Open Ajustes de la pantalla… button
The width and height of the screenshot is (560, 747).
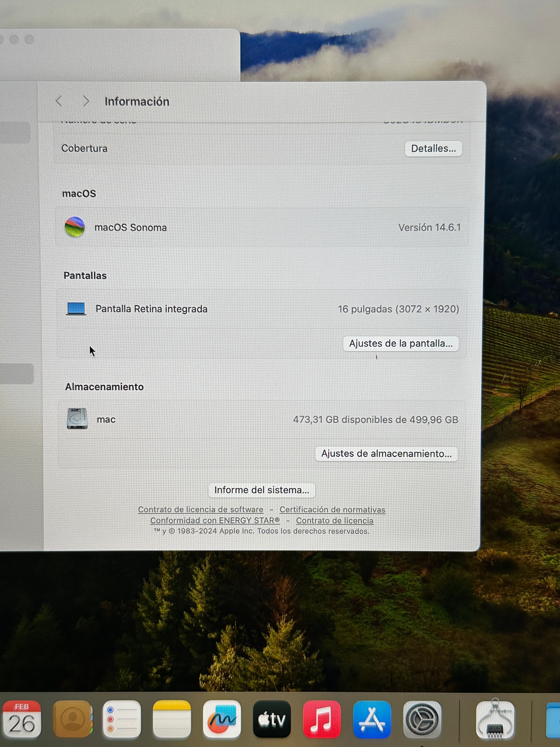[x=401, y=343]
